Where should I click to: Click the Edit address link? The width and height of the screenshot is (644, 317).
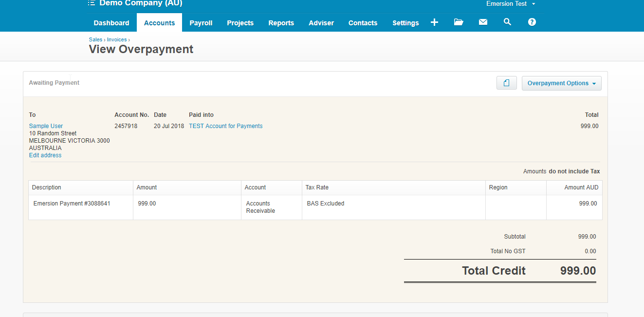pyautogui.click(x=45, y=155)
